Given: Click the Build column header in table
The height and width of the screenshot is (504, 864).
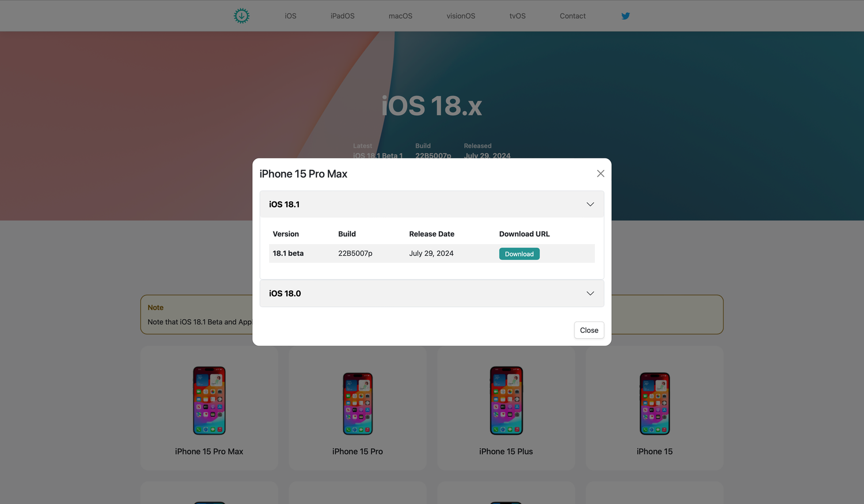Looking at the screenshot, I should pos(347,234).
